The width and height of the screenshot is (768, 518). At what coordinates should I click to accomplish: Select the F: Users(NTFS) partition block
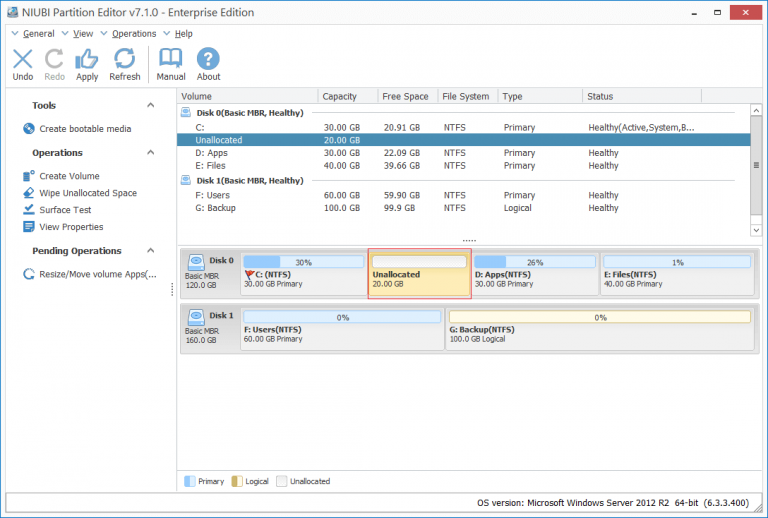[x=342, y=329]
